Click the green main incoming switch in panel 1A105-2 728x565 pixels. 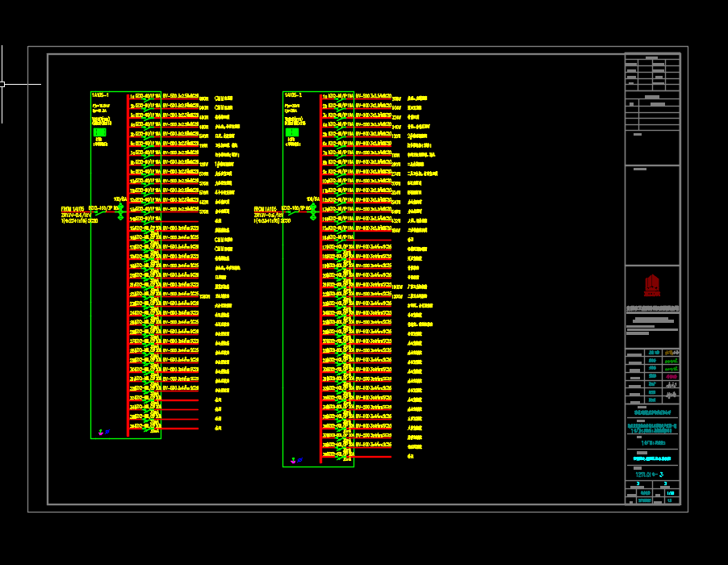tap(294, 212)
